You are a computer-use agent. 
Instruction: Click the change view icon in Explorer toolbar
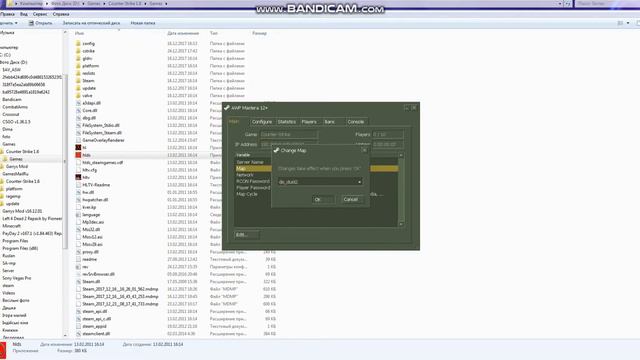620,23
